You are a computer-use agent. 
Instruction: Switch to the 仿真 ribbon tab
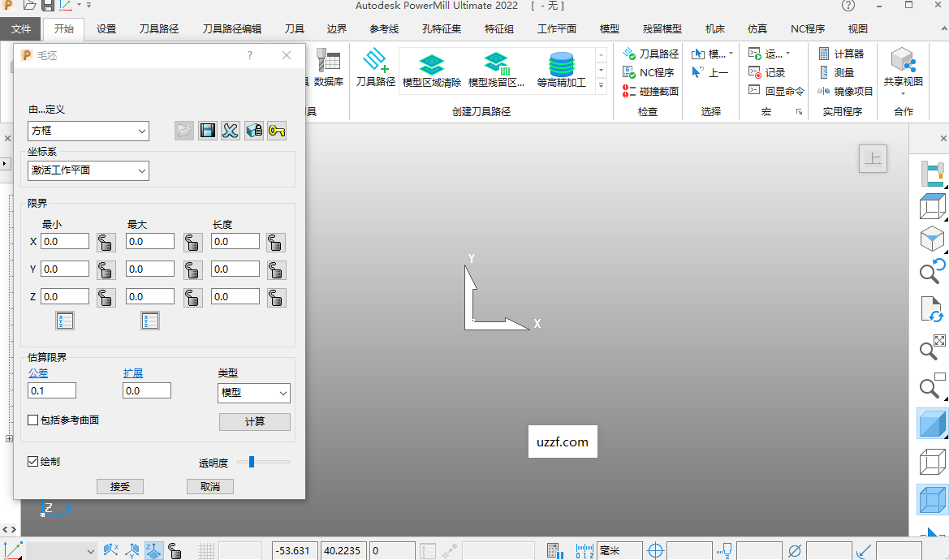point(757,28)
